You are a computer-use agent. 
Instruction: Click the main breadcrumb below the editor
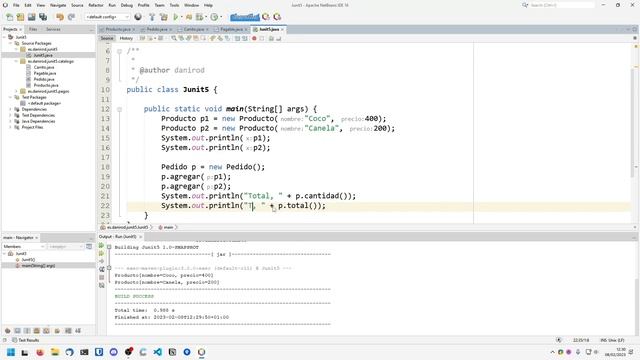(168, 227)
